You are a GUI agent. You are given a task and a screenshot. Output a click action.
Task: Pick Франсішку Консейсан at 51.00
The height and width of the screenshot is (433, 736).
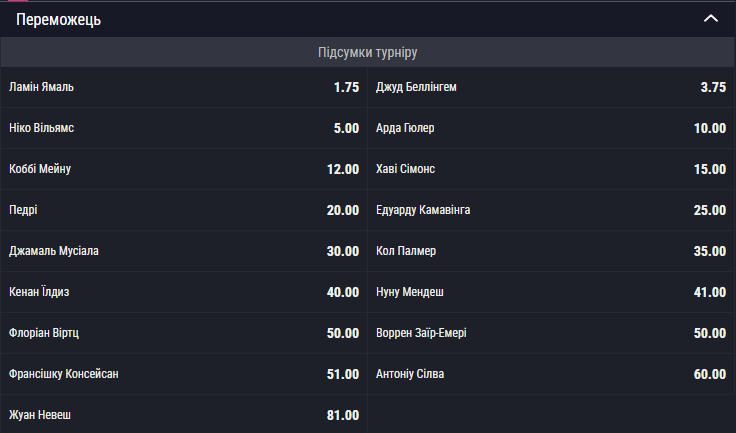184,374
